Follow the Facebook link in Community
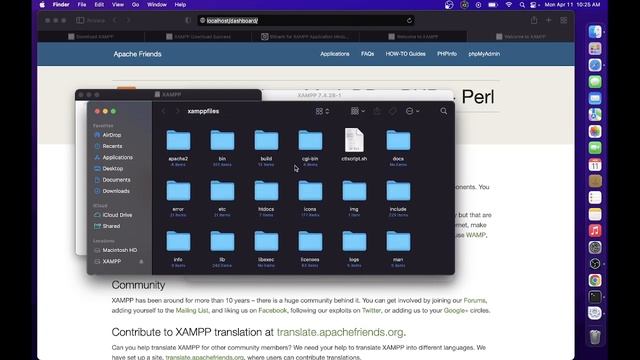Image resolution: width=640 pixels, height=360 pixels. (x=273, y=311)
